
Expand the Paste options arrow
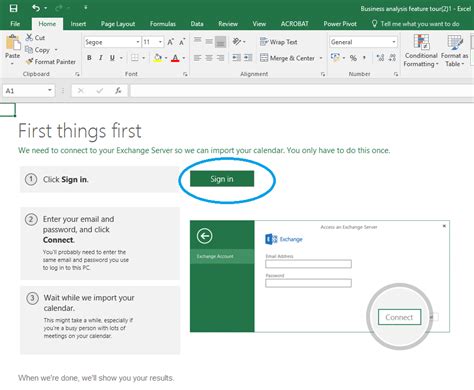tap(12, 63)
